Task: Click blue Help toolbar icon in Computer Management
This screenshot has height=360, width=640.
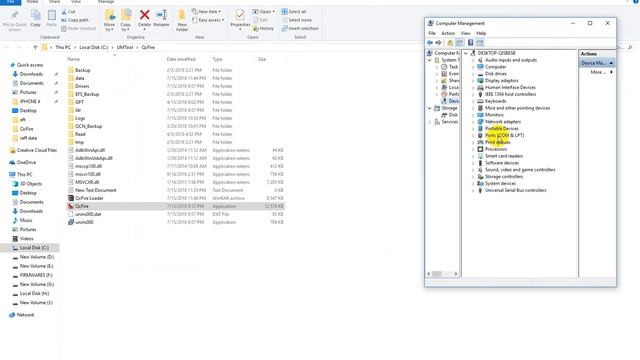Action: tap(470, 43)
